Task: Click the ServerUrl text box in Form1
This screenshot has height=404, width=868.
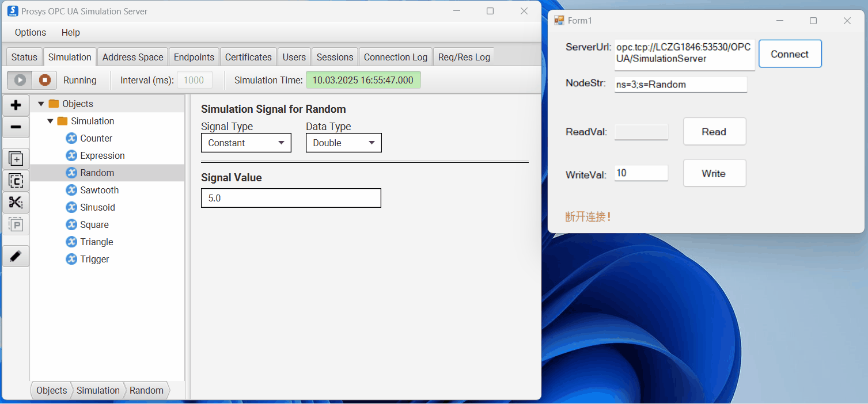Action: [x=684, y=55]
